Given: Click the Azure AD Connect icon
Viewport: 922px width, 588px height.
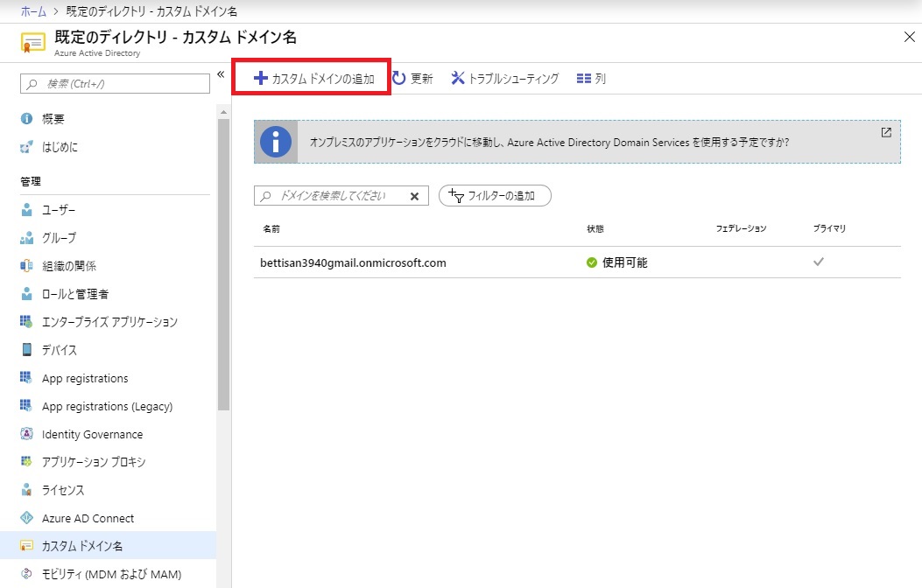Looking at the screenshot, I should tap(26, 518).
